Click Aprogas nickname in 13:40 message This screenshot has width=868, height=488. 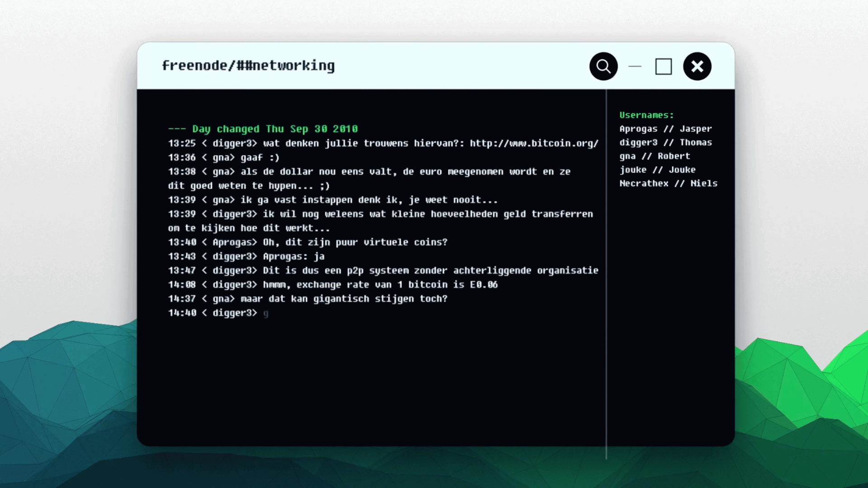[x=231, y=242]
